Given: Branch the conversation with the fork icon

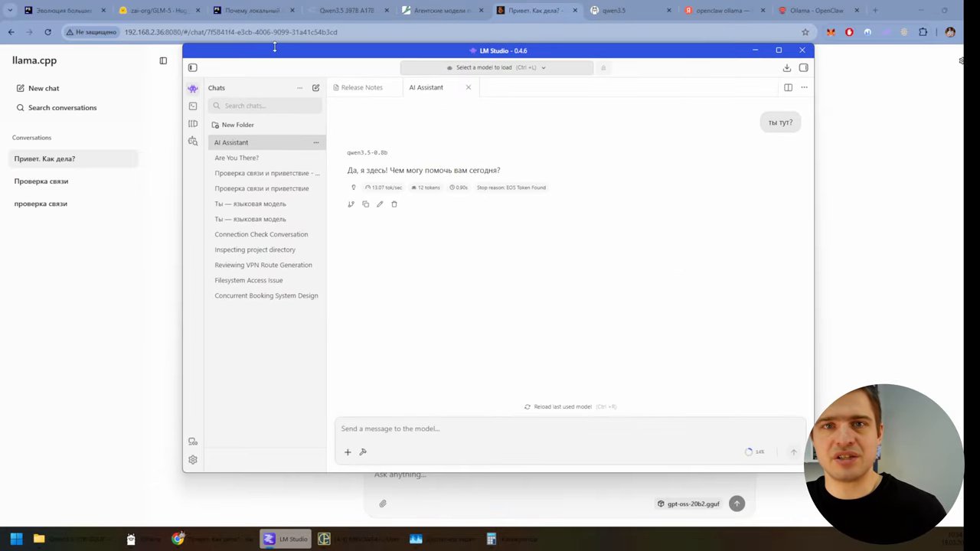Looking at the screenshot, I should click(x=351, y=204).
